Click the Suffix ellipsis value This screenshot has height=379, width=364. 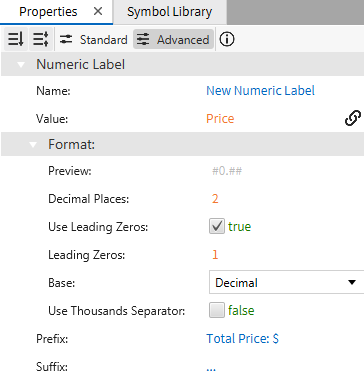(x=211, y=368)
